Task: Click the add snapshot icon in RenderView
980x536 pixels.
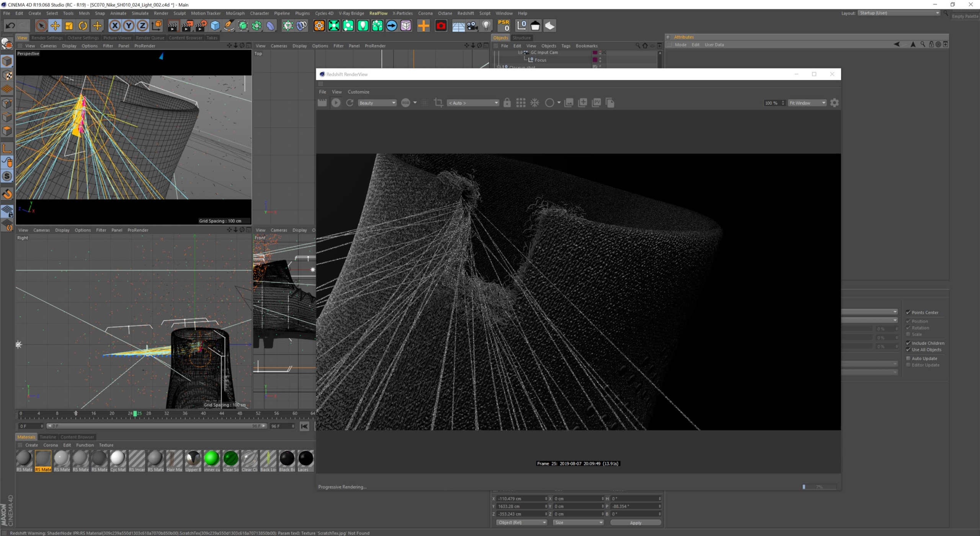Action: click(x=583, y=103)
